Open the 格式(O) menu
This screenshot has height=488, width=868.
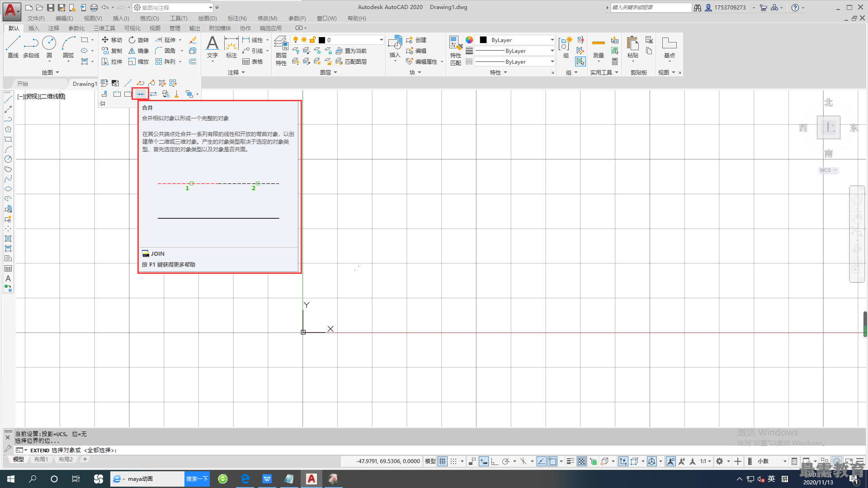click(149, 19)
